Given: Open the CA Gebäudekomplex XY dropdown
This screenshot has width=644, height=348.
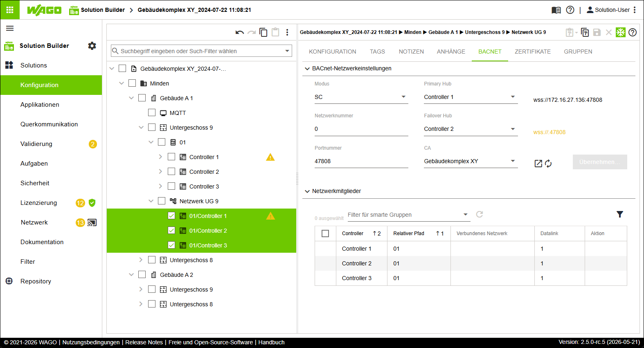Looking at the screenshot, I should (471, 161).
